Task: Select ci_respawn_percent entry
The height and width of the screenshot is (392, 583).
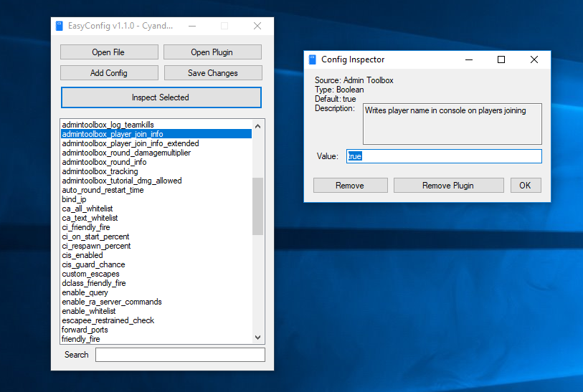Action: coord(156,246)
